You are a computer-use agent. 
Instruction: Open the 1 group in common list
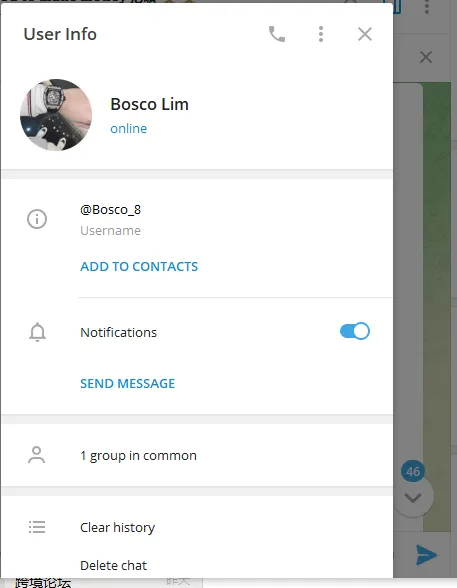197,455
